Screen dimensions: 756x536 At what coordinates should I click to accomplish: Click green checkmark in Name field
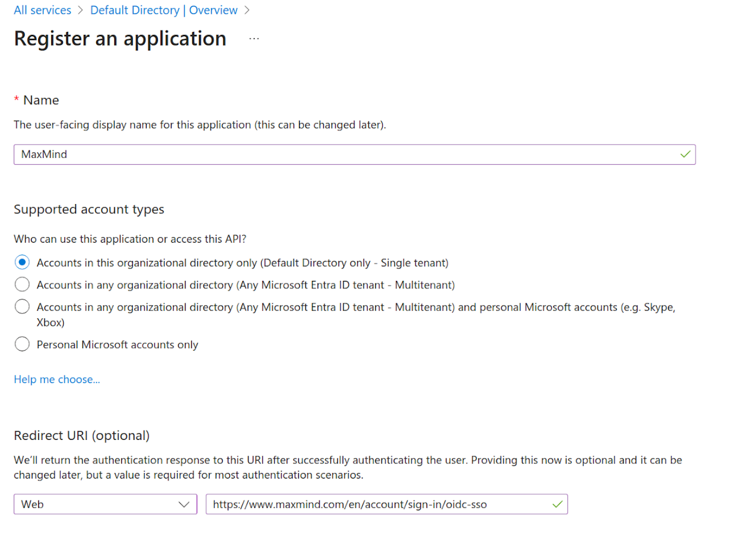685,154
